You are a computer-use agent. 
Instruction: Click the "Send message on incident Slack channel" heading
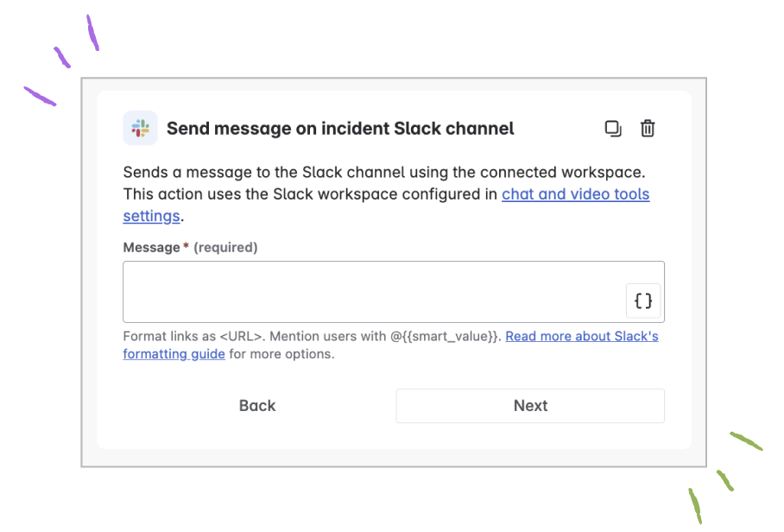click(340, 129)
